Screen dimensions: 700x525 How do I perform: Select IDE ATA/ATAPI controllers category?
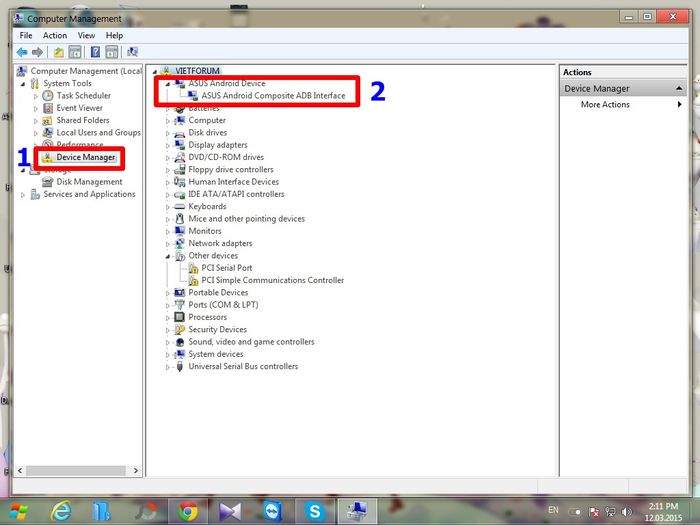tap(236, 194)
